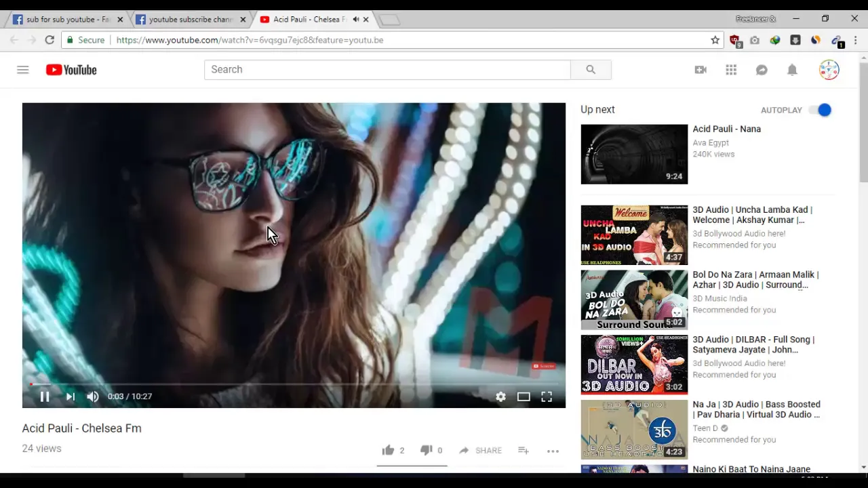
Task: Close the 'sub for sub youtube' tab
Action: click(120, 20)
